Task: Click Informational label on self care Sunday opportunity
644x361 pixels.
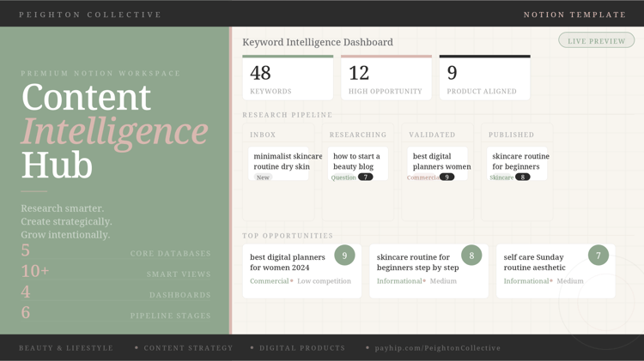Action: (x=526, y=281)
